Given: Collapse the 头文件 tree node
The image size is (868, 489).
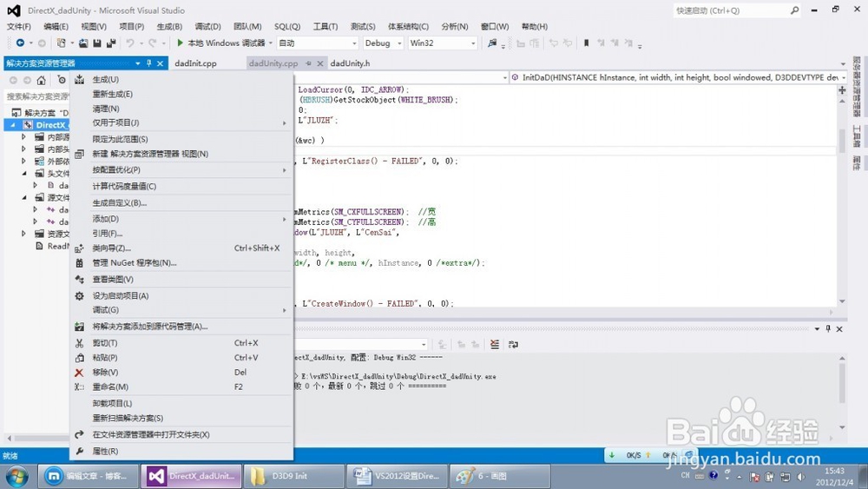Looking at the screenshot, I should tap(23, 174).
